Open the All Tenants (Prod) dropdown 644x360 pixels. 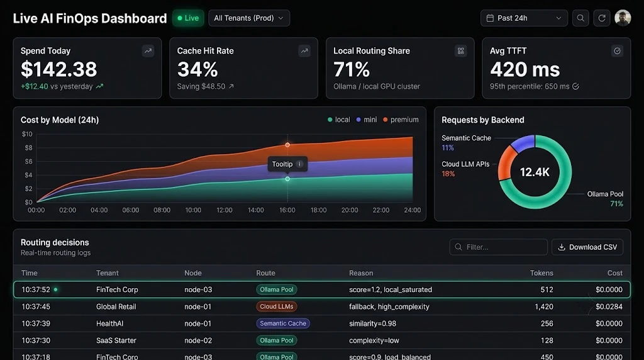coord(249,18)
